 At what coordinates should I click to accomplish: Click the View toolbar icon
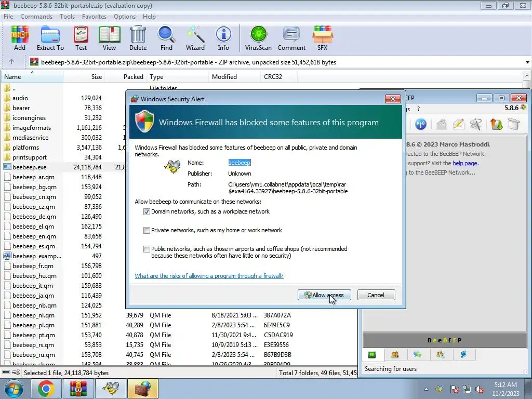pos(109,37)
